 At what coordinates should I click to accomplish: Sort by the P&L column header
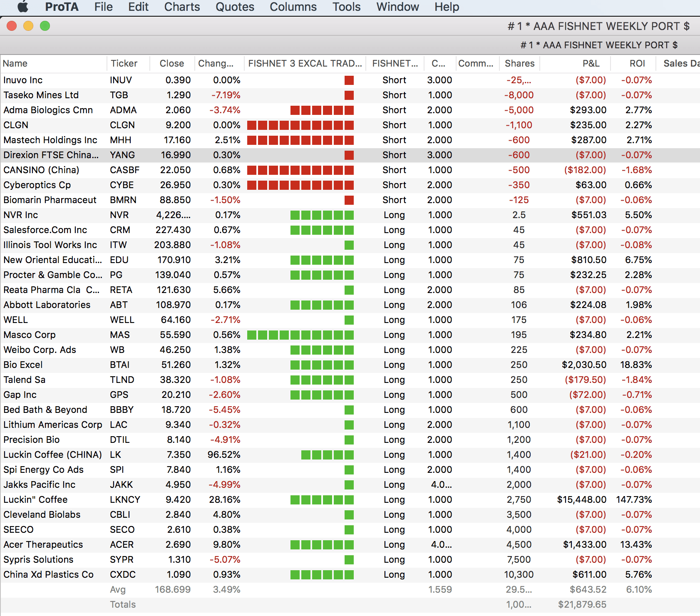pos(591,63)
